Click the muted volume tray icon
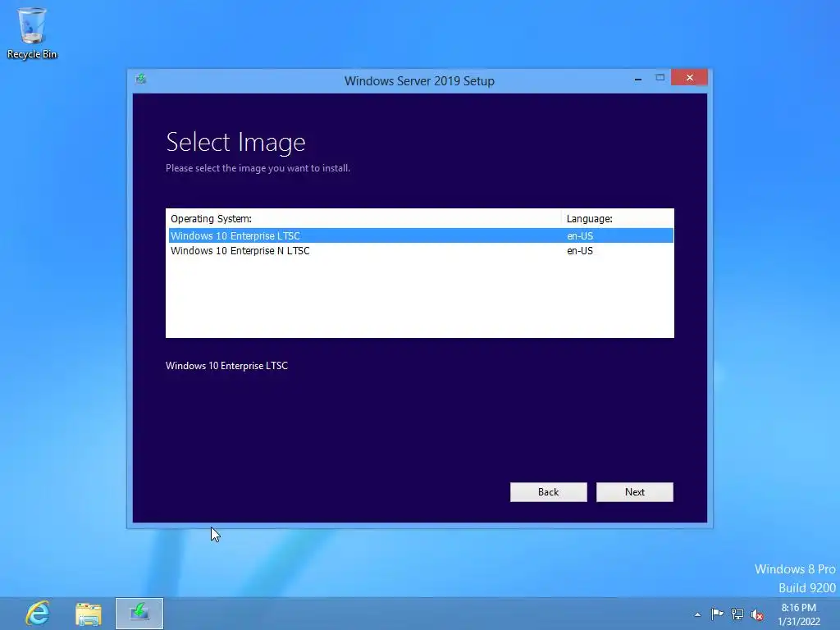 [757, 614]
